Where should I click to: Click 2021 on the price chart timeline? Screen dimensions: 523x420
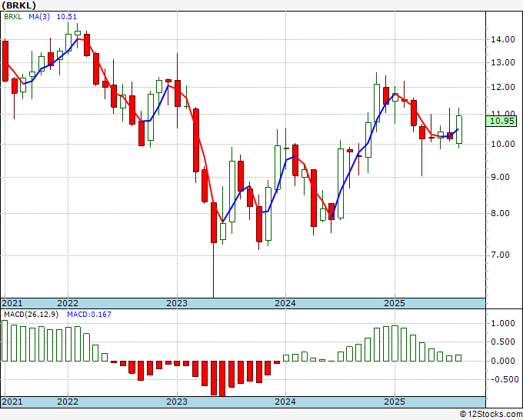click(12, 303)
